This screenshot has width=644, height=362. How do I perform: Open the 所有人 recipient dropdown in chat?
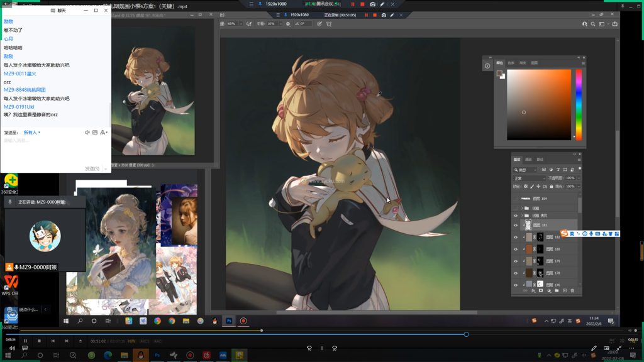31,133
